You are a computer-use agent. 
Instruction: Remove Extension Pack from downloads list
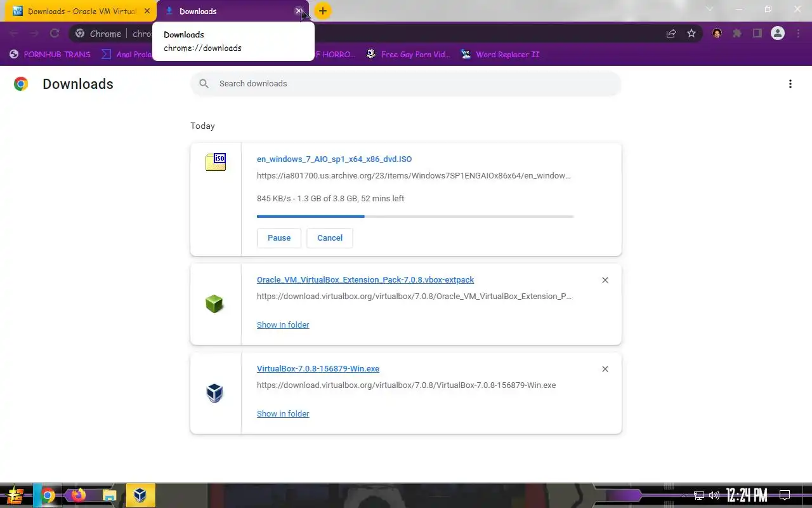pos(605,280)
